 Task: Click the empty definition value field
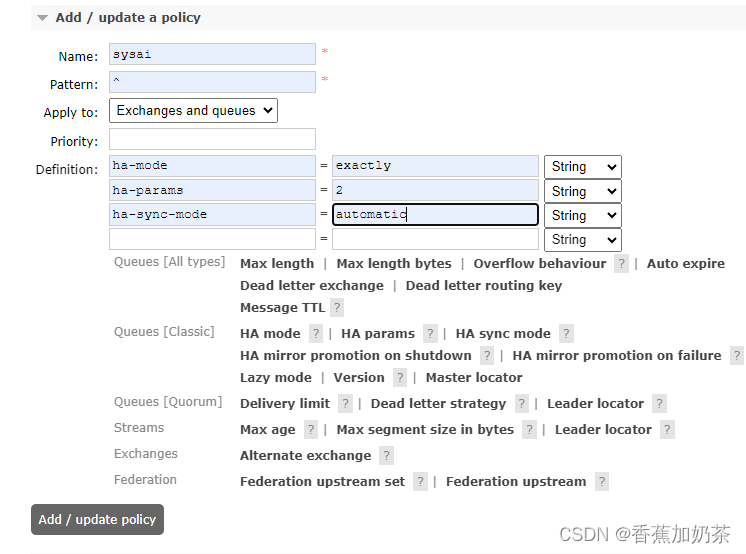[435, 239]
